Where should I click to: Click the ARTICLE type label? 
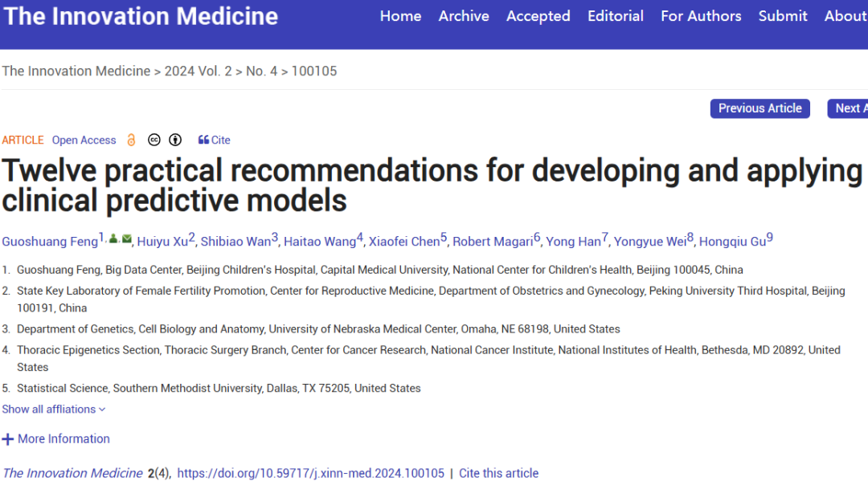(23, 140)
